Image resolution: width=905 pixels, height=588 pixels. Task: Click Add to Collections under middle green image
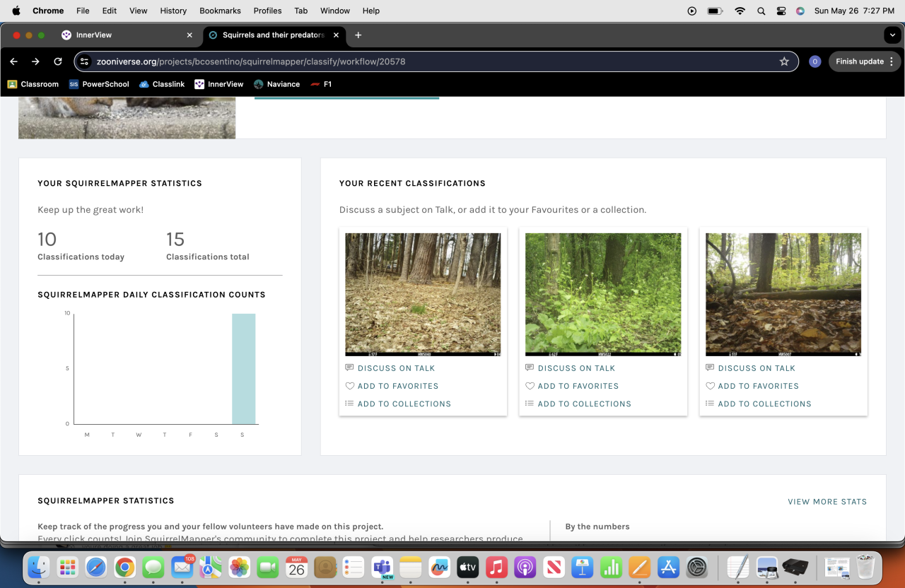pyautogui.click(x=578, y=404)
